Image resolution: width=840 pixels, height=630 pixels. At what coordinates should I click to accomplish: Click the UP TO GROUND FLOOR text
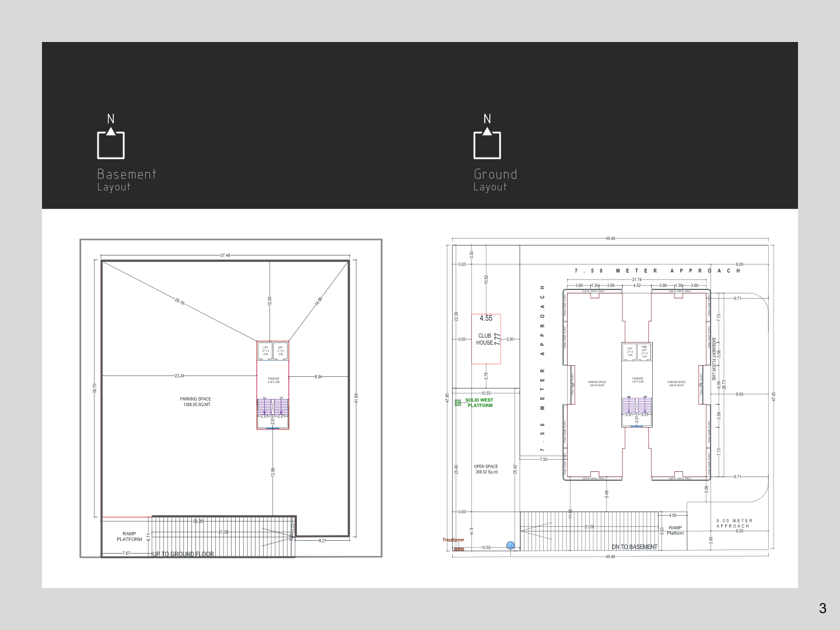pos(183,554)
